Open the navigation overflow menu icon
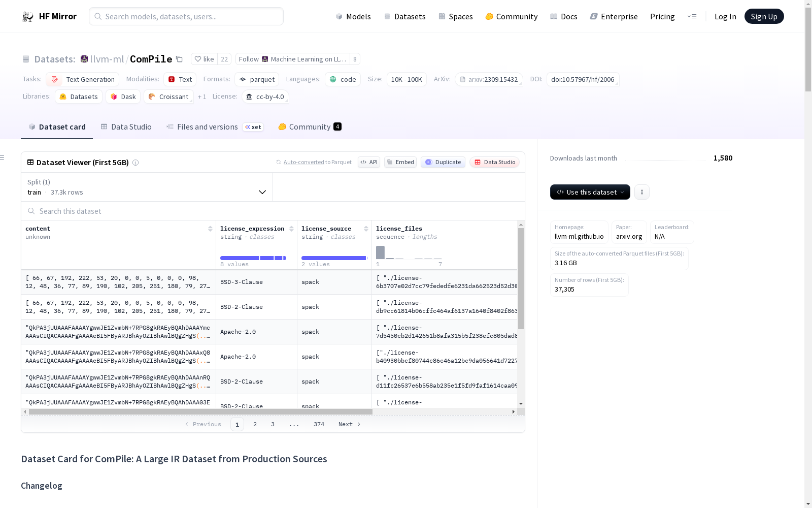Screen dimensions: 812x508 pos(692,16)
